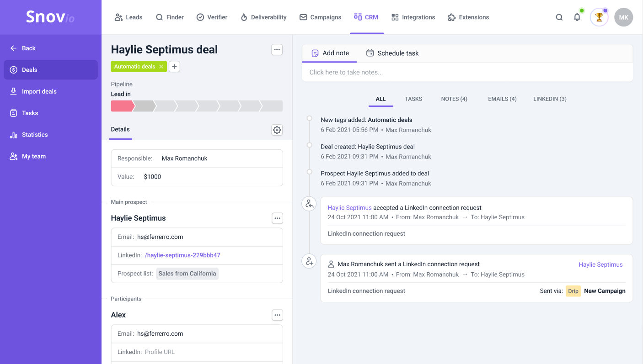Image resolution: width=643 pixels, height=364 pixels.
Task: Switch to the Schedule task tab
Action: pyautogui.click(x=392, y=53)
